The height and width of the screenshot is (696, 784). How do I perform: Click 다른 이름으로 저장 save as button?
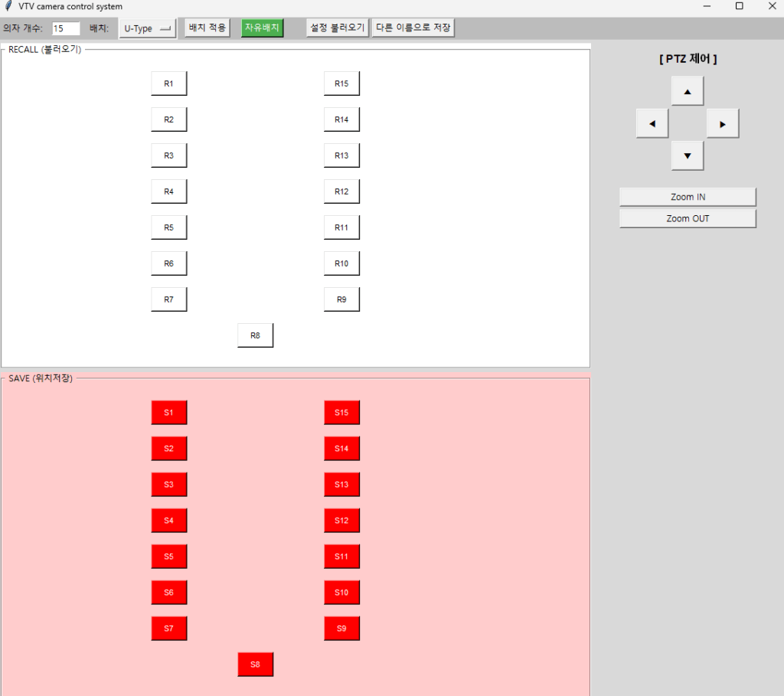pos(413,28)
